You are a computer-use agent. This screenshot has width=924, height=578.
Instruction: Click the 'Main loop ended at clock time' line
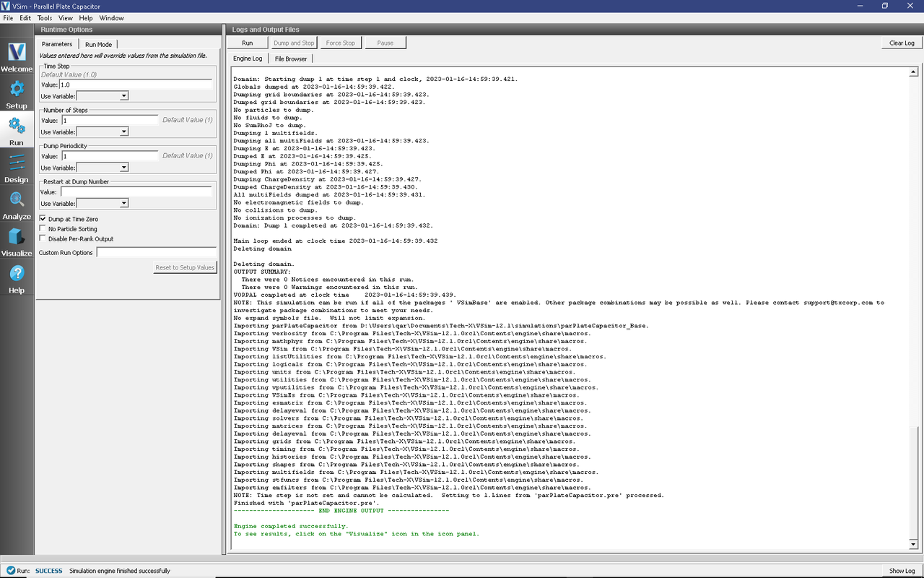pos(335,241)
